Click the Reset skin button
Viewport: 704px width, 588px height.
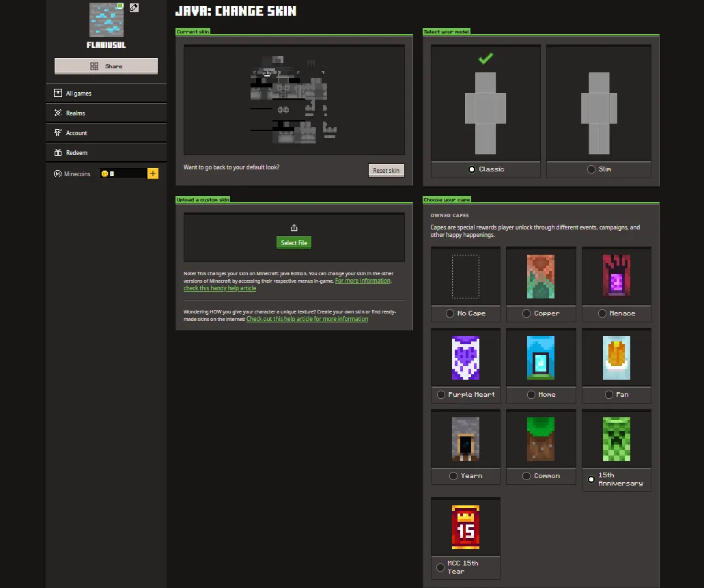click(x=386, y=170)
